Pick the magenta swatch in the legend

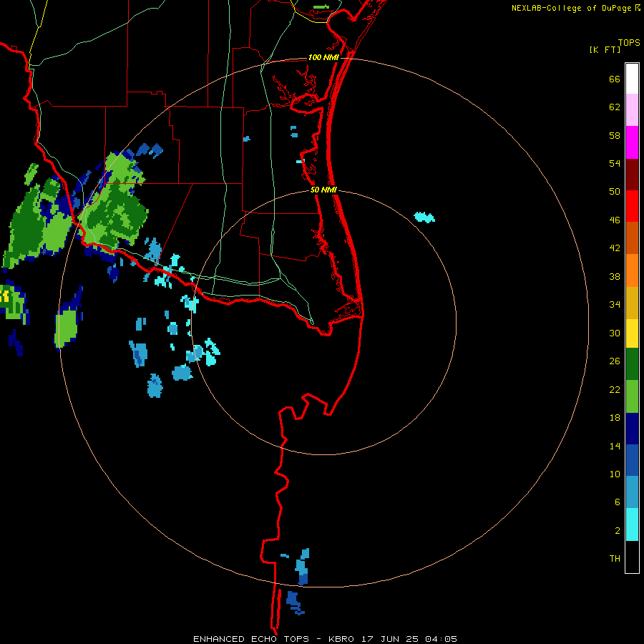pyautogui.click(x=632, y=142)
